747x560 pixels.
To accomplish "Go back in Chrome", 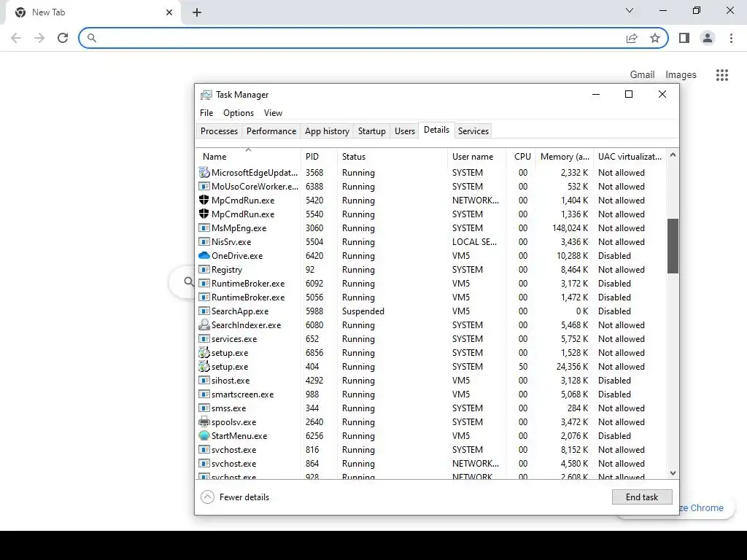I will (x=16, y=38).
